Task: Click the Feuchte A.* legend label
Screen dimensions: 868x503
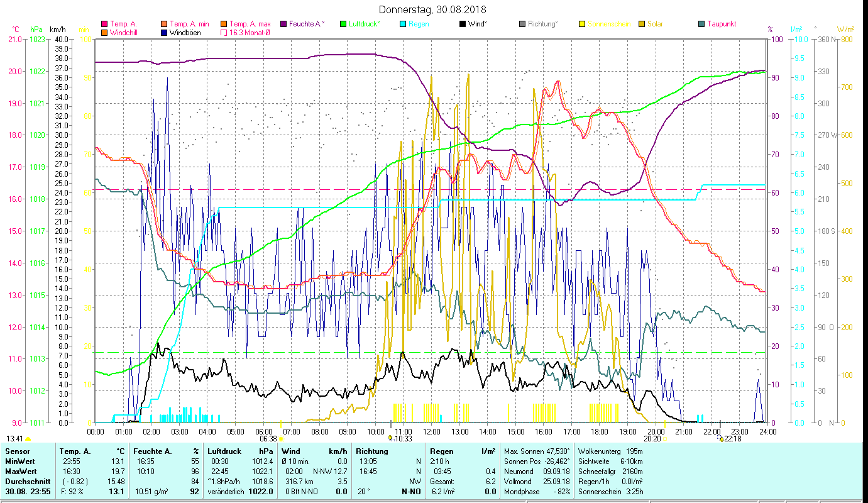Action: (307, 24)
